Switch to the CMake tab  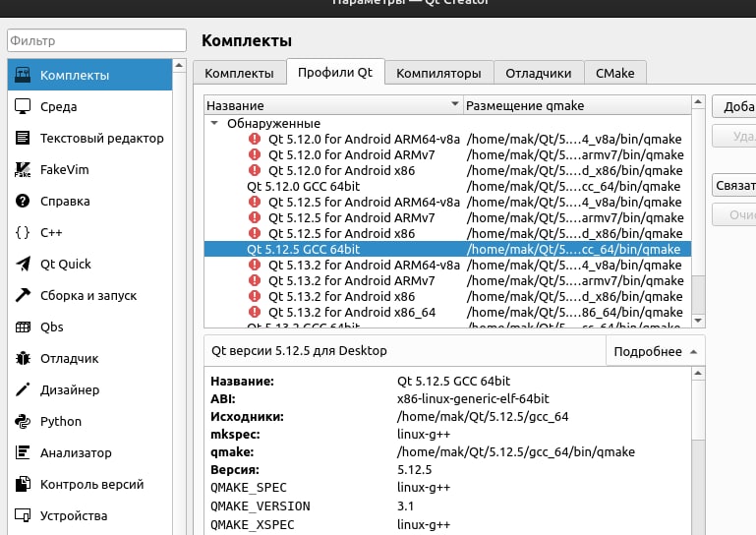614,74
